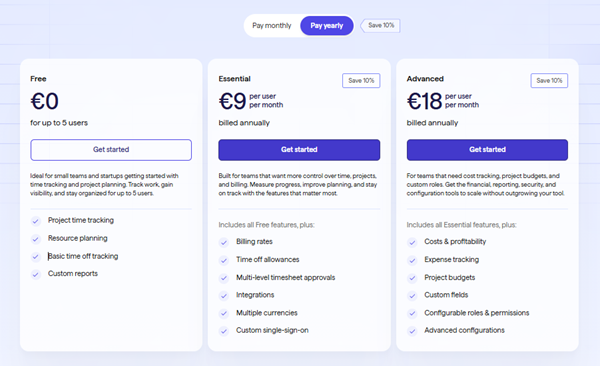
Task: Click 'billed annually' under the Advanced price
Action: [x=432, y=123]
